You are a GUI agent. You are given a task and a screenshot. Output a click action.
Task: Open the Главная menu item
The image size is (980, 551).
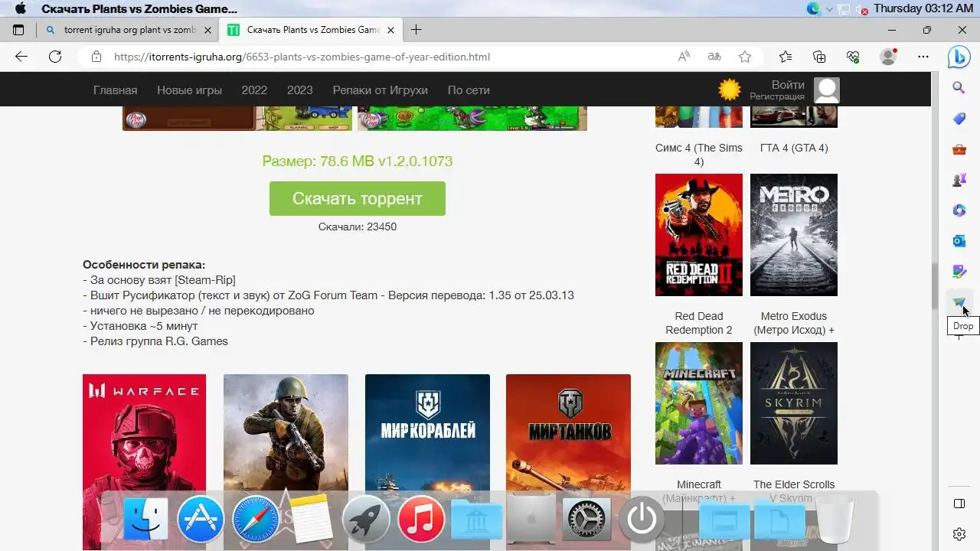click(116, 90)
